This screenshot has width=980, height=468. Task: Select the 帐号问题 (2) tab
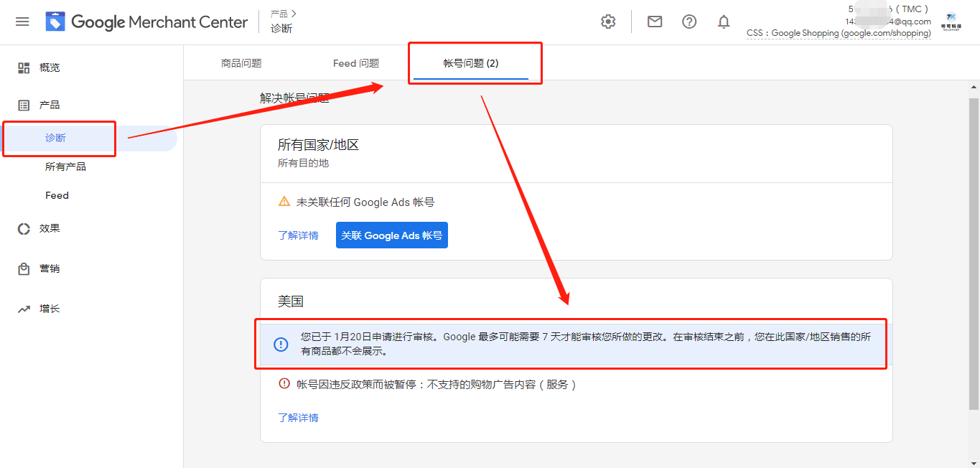click(471, 63)
